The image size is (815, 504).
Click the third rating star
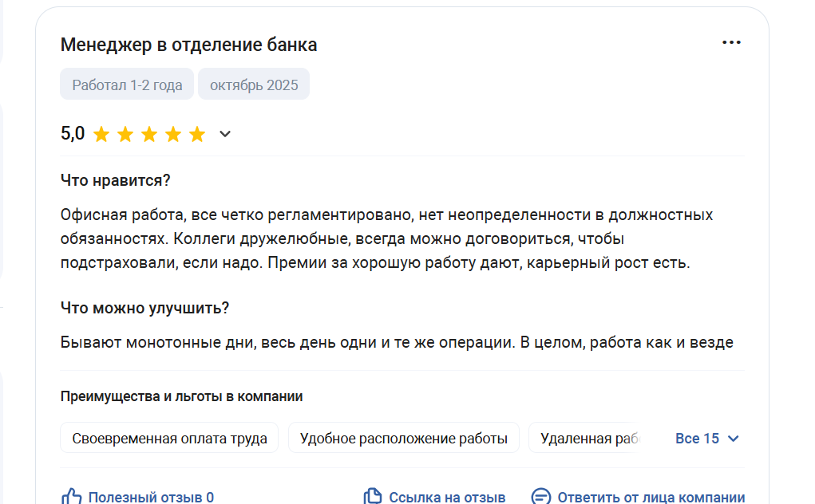pyautogui.click(x=149, y=134)
